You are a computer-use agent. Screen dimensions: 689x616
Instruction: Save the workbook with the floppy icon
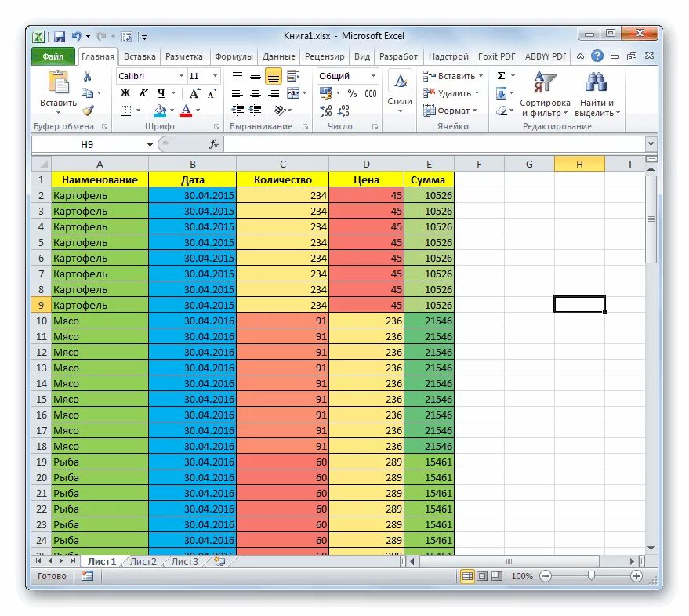[60, 37]
